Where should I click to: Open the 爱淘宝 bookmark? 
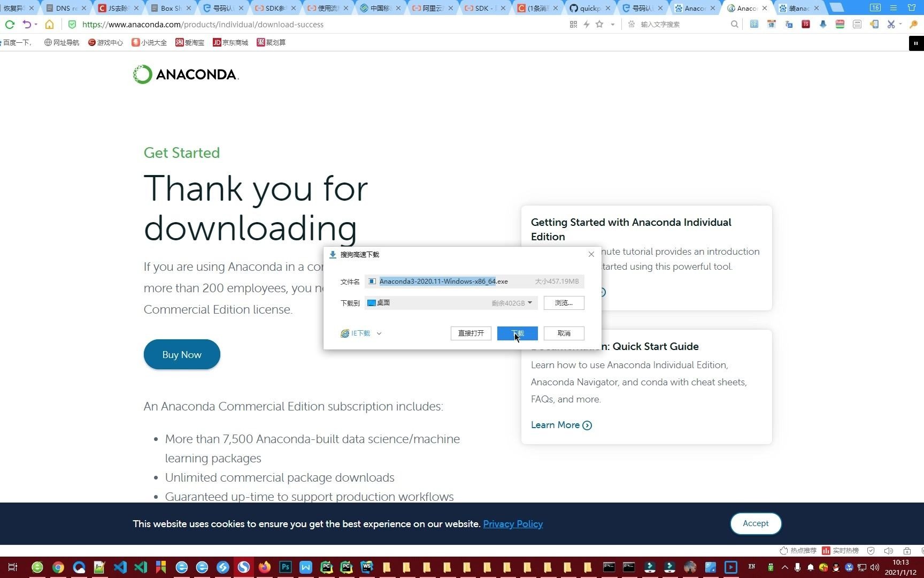pyautogui.click(x=190, y=42)
